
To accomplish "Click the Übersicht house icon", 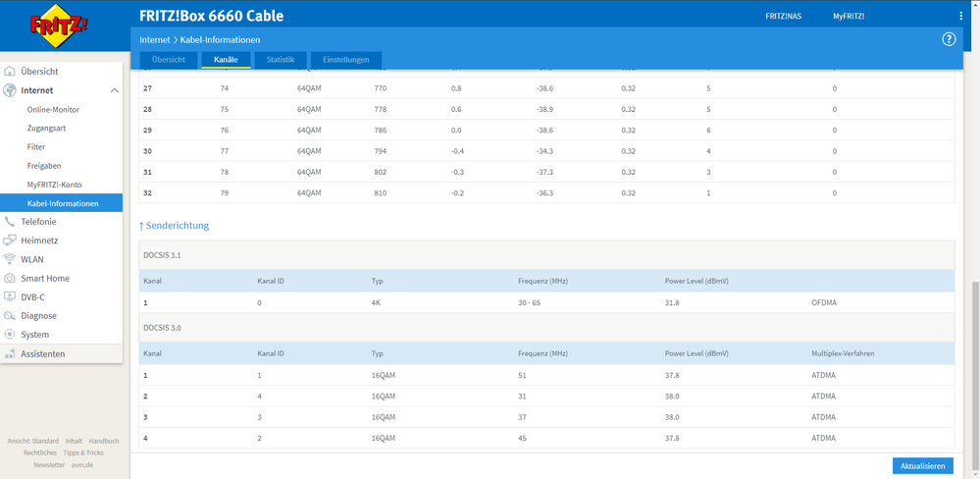I will tap(10, 72).
